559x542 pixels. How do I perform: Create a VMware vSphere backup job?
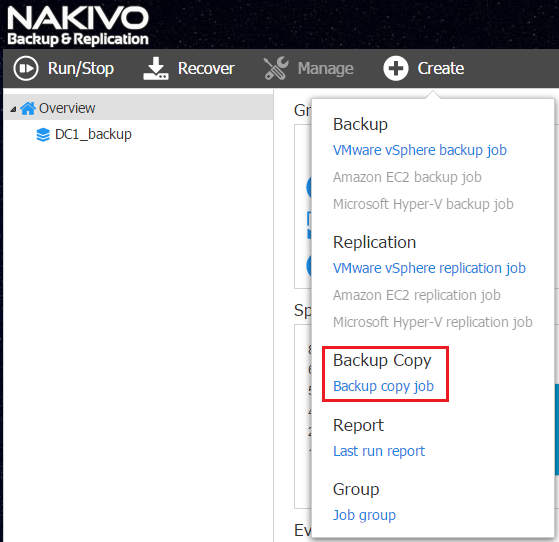pos(420,150)
